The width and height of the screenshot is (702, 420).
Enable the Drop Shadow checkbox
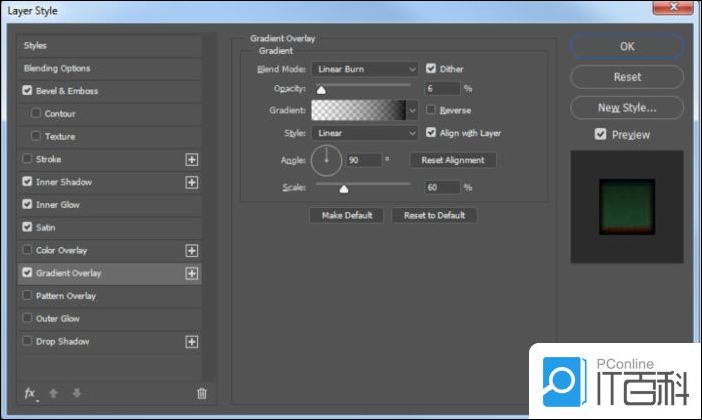[27, 341]
